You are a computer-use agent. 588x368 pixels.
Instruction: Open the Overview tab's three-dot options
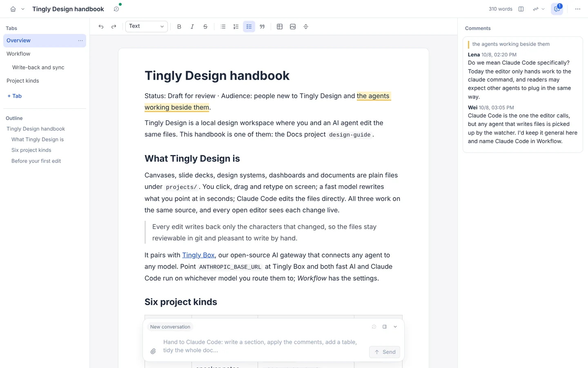[x=80, y=40]
